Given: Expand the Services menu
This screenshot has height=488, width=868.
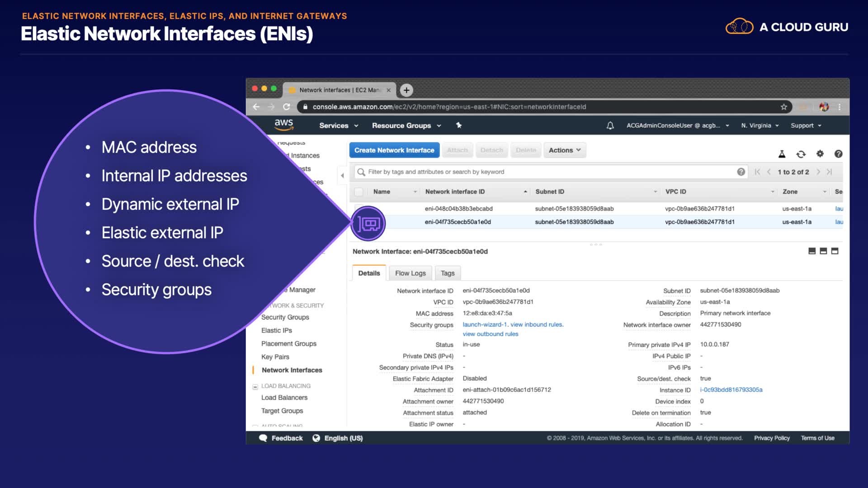Looking at the screenshot, I should (x=338, y=126).
